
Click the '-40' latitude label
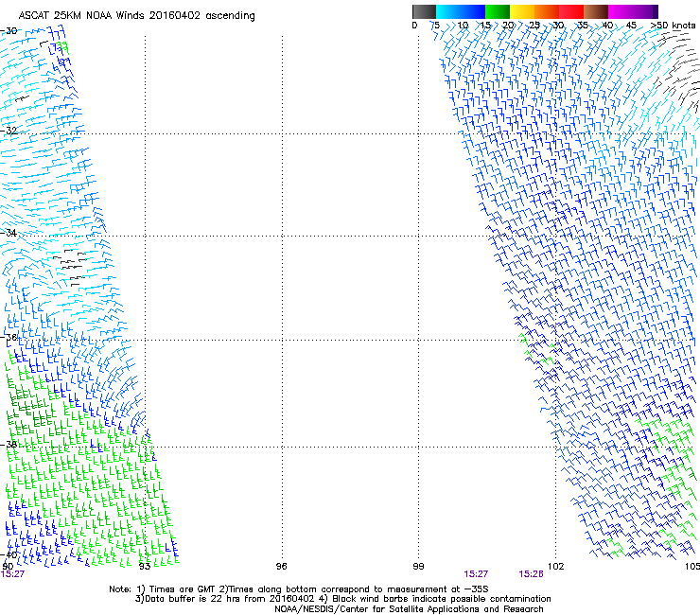[x=9, y=554]
